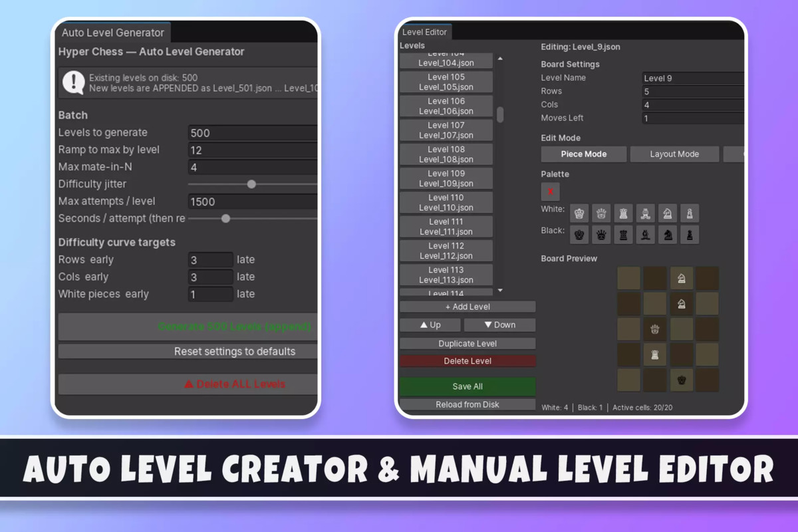This screenshot has width=798, height=532.
Task: Open the Level Editor tab
Action: point(425,32)
